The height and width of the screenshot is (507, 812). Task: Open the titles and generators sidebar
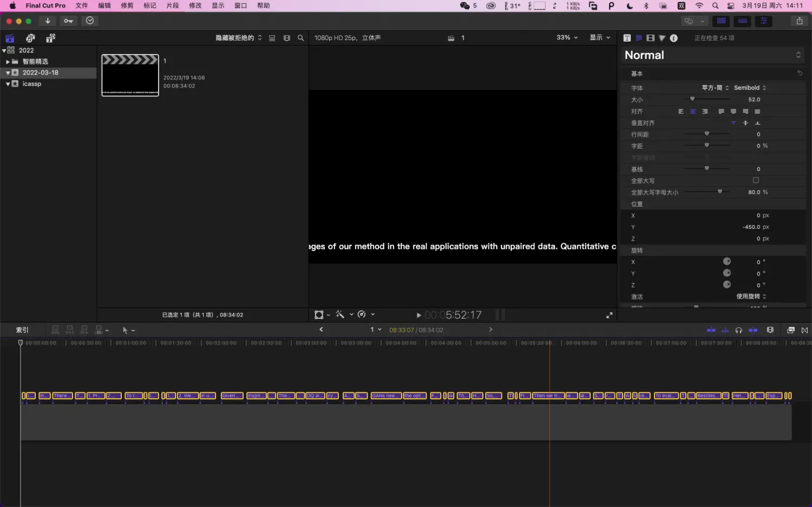(x=50, y=38)
